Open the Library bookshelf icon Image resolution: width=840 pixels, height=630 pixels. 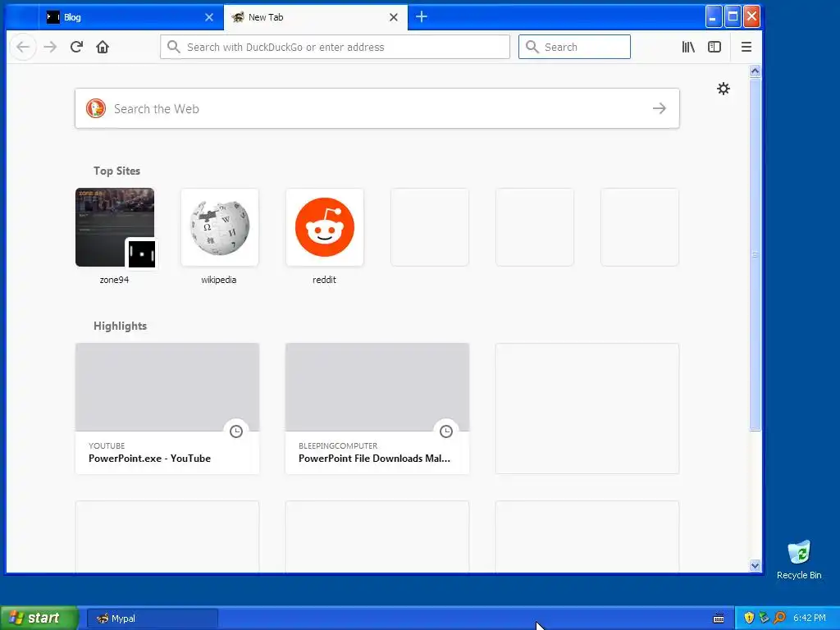pyautogui.click(x=688, y=47)
